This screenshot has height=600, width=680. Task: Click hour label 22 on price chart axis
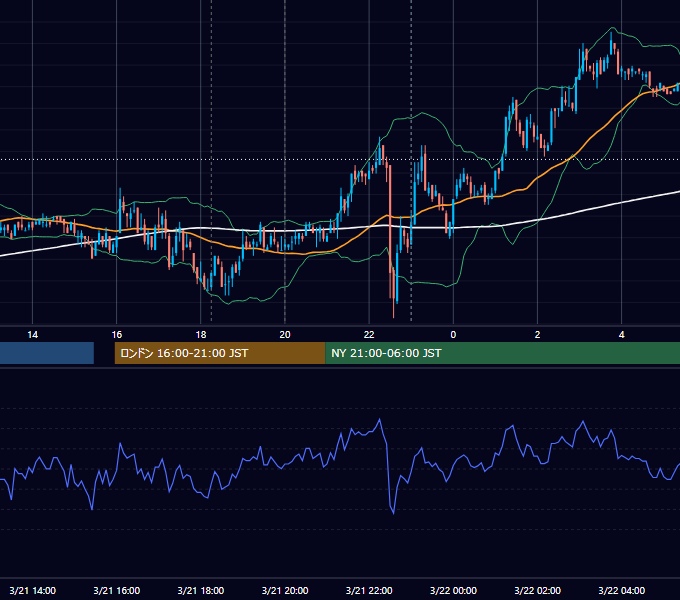click(x=369, y=335)
